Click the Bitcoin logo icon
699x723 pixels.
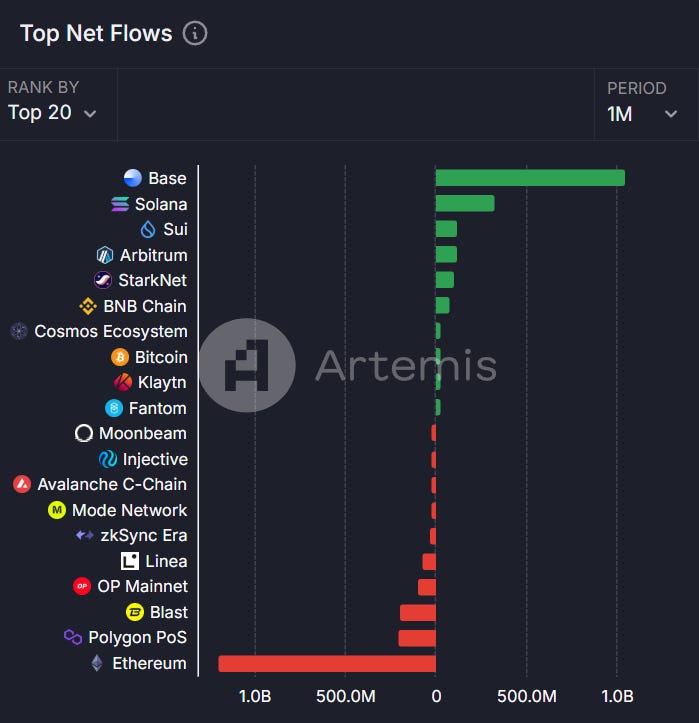point(120,357)
